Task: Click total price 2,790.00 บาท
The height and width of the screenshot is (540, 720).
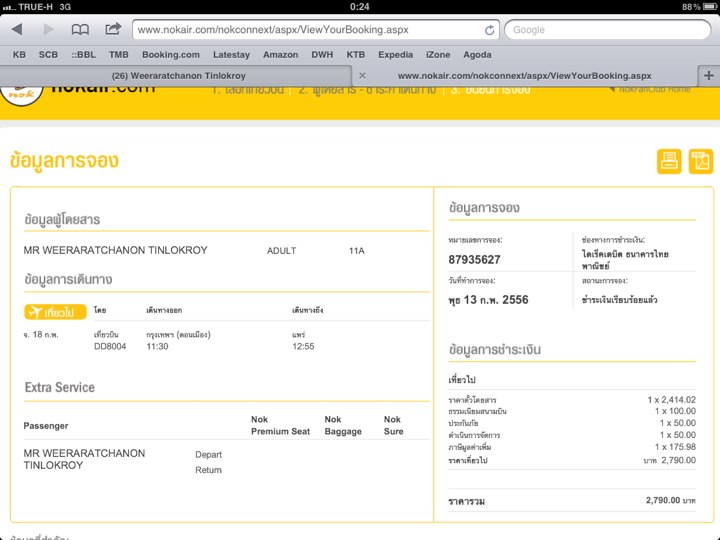Action: 670,500
